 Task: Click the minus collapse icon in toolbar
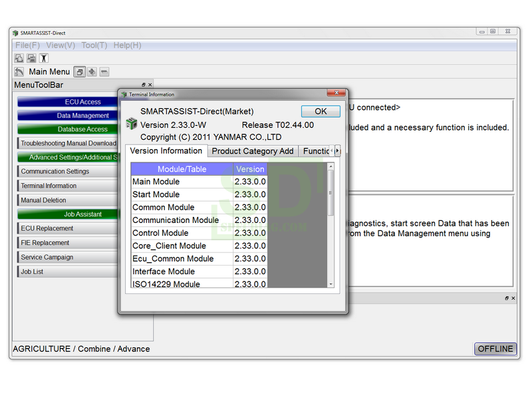pos(104,72)
